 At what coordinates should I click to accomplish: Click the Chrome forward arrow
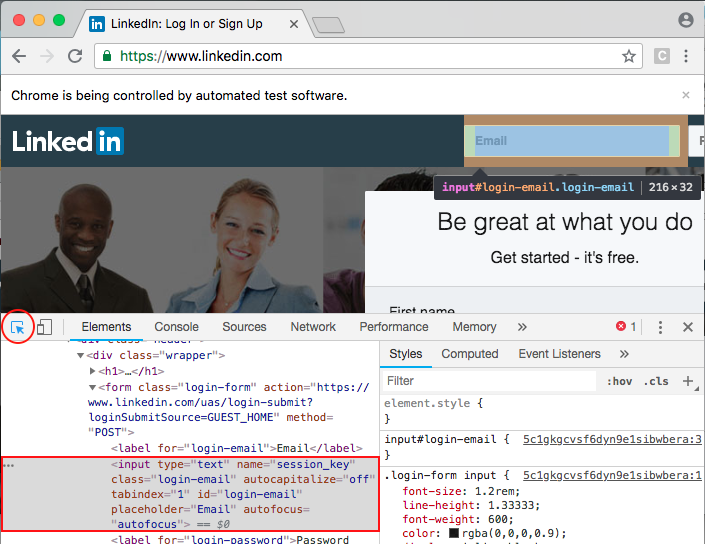pyautogui.click(x=47, y=56)
